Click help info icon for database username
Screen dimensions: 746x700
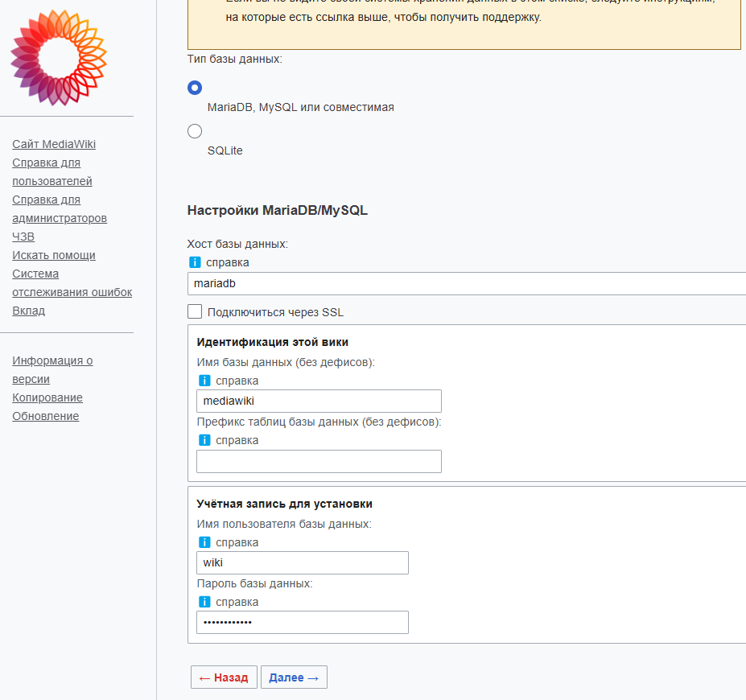tap(204, 542)
